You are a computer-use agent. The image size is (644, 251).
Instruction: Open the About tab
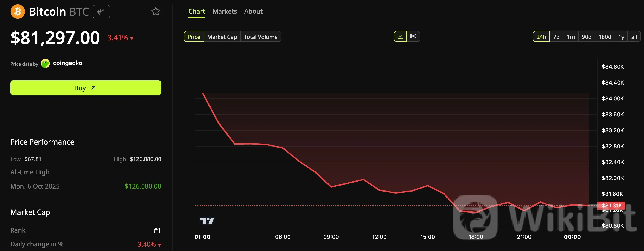pyautogui.click(x=253, y=12)
